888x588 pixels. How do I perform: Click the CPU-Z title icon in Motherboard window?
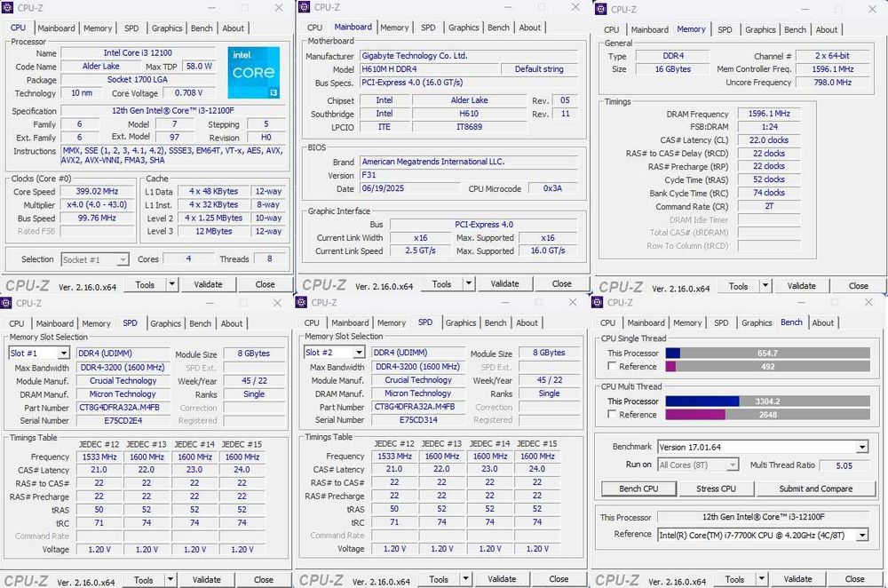coord(304,7)
